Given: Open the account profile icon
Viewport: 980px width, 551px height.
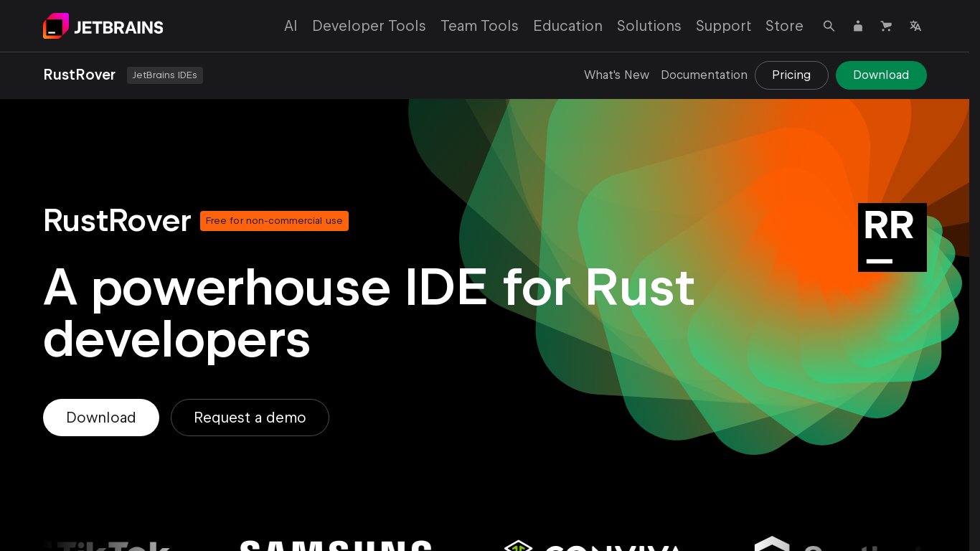Looking at the screenshot, I should tap(857, 26).
